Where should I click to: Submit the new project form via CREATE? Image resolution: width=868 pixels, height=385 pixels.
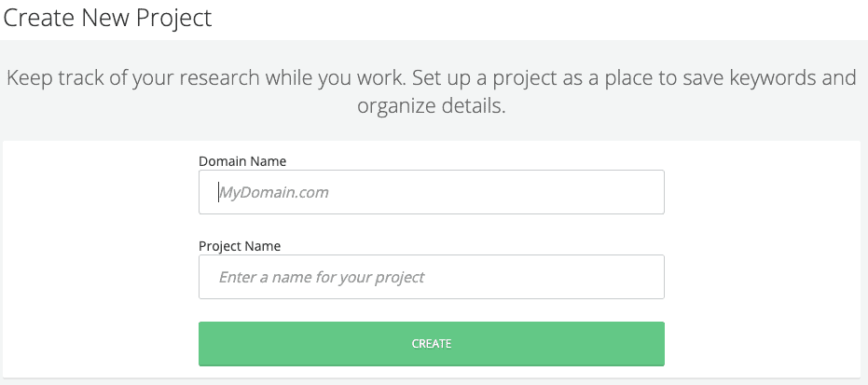pos(431,344)
